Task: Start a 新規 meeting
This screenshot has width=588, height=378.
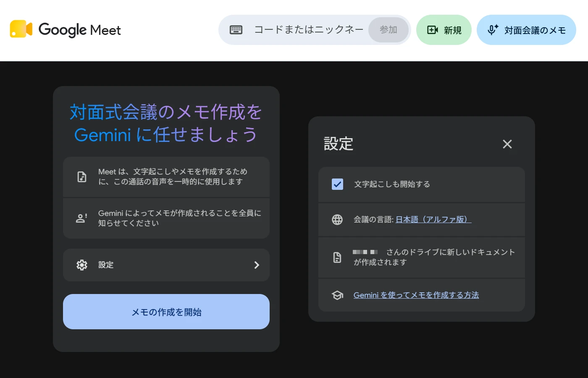Action: pos(444,30)
